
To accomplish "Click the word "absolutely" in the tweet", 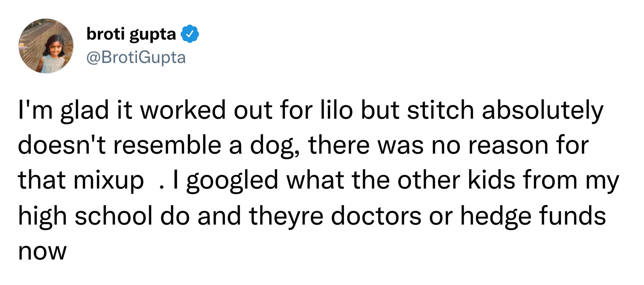I will coord(542,111).
